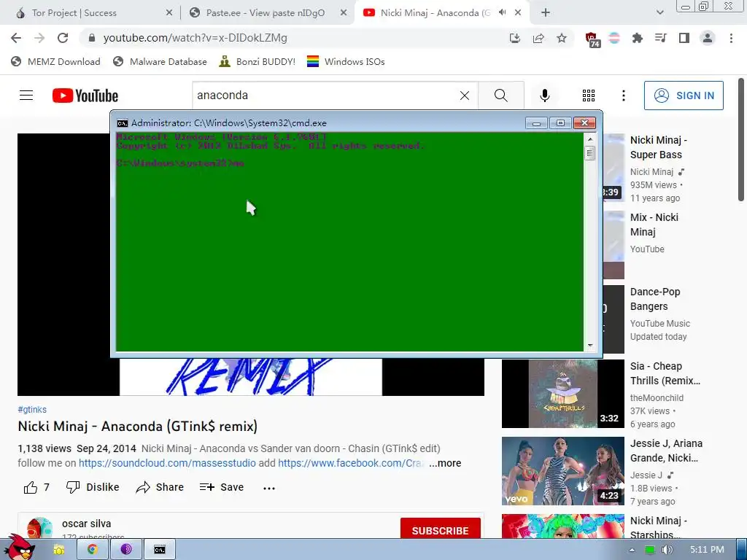Open the MEMZ Download bookmark
Screen dimensions: 747x560
pos(55,61)
